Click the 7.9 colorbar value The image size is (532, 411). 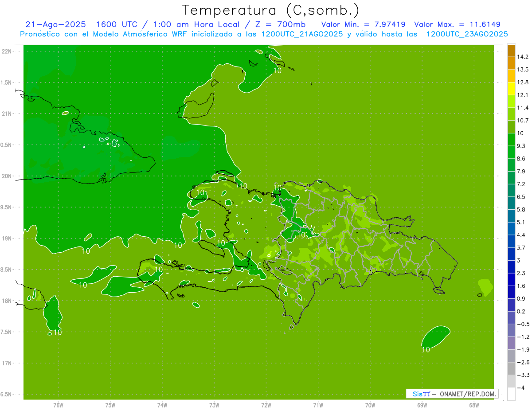(x=521, y=172)
